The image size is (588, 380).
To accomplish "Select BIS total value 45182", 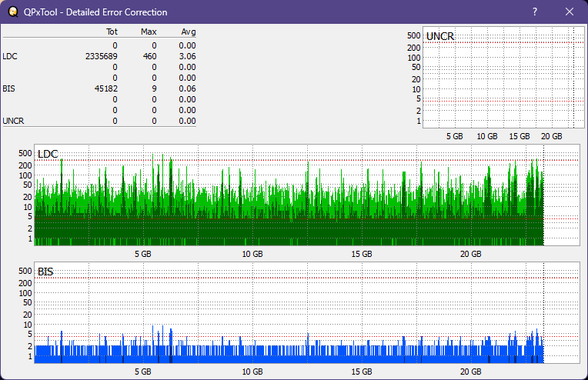I will pos(105,88).
